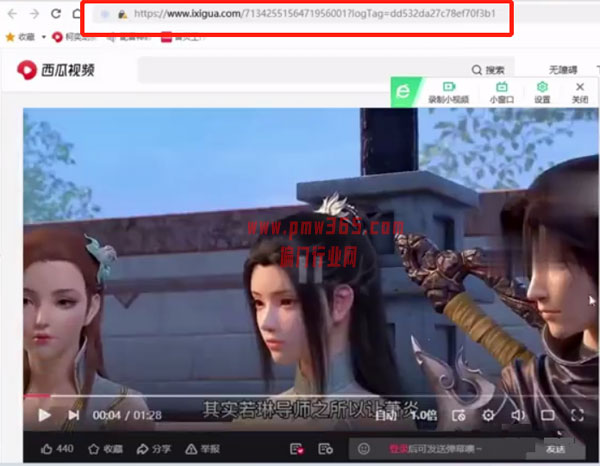This screenshot has height=466, width=600.
Task: Open the overlay 设置 settings
Action: point(542,93)
